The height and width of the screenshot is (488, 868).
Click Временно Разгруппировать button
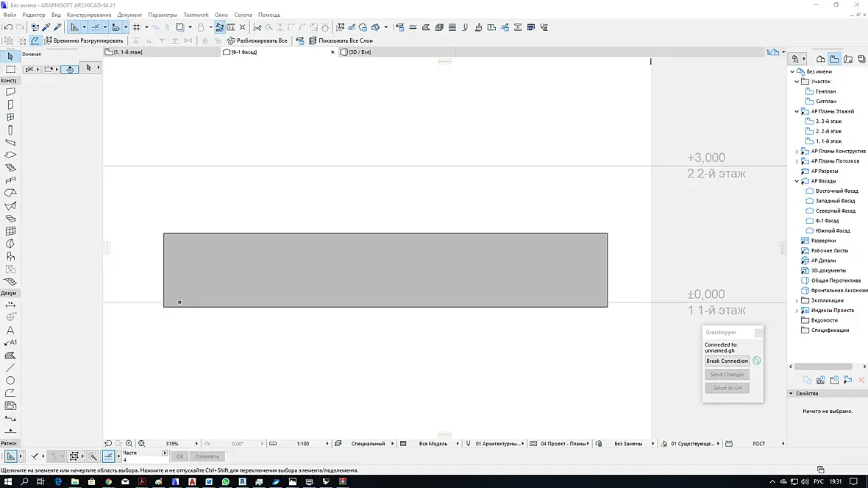click(x=84, y=40)
